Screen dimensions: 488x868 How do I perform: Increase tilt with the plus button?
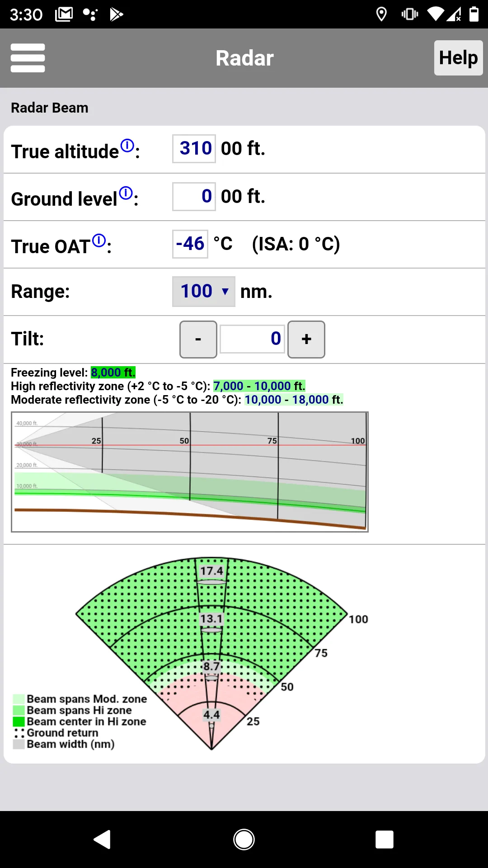click(306, 340)
